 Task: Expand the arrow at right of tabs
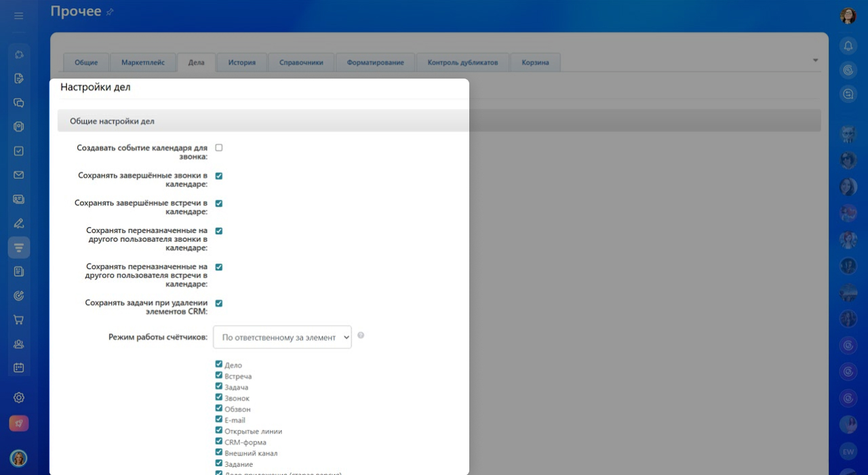815,60
